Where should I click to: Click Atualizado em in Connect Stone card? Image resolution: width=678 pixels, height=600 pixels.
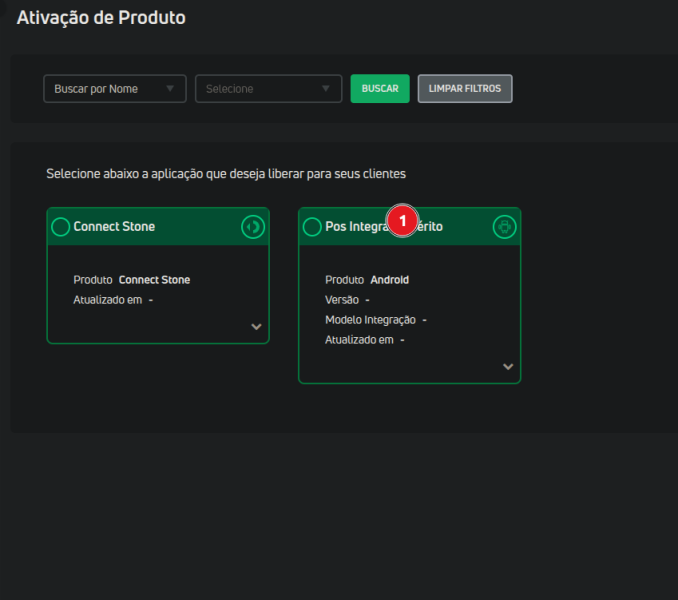pyautogui.click(x=108, y=300)
